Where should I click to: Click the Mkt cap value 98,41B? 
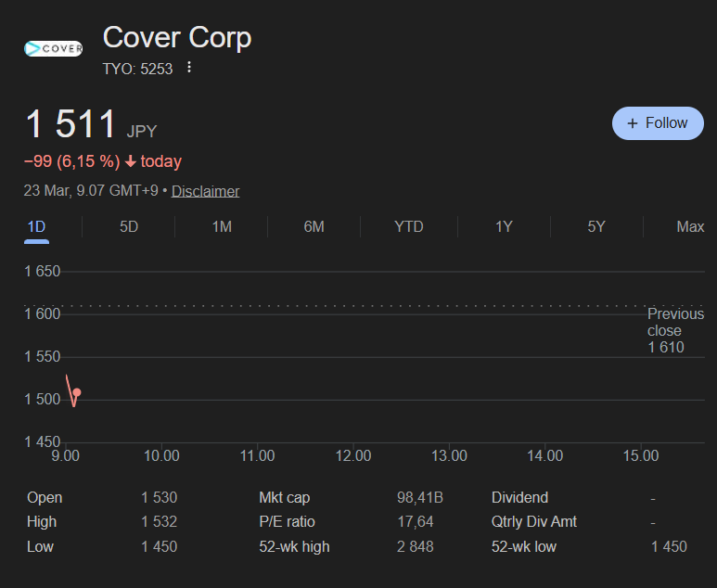[x=420, y=497]
